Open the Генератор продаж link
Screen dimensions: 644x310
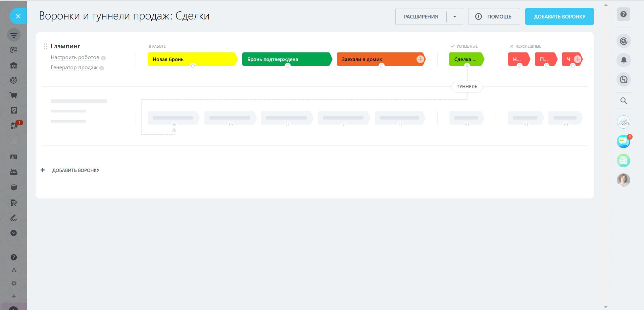point(74,68)
